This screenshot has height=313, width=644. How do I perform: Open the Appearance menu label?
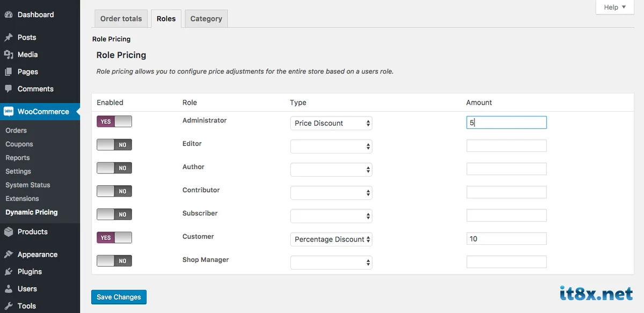click(38, 254)
